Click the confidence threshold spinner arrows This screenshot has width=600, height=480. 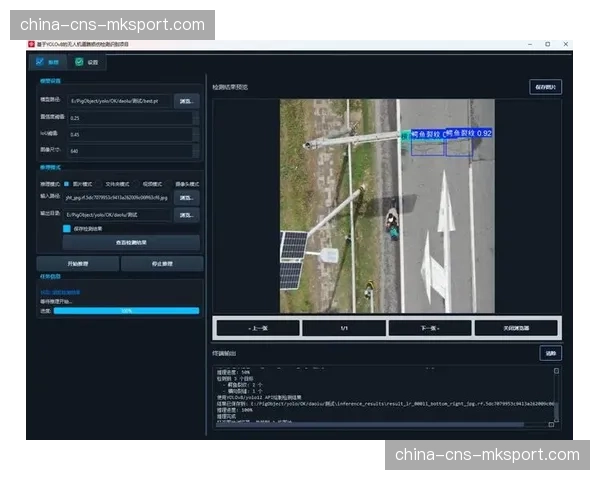[x=195, y=117]
